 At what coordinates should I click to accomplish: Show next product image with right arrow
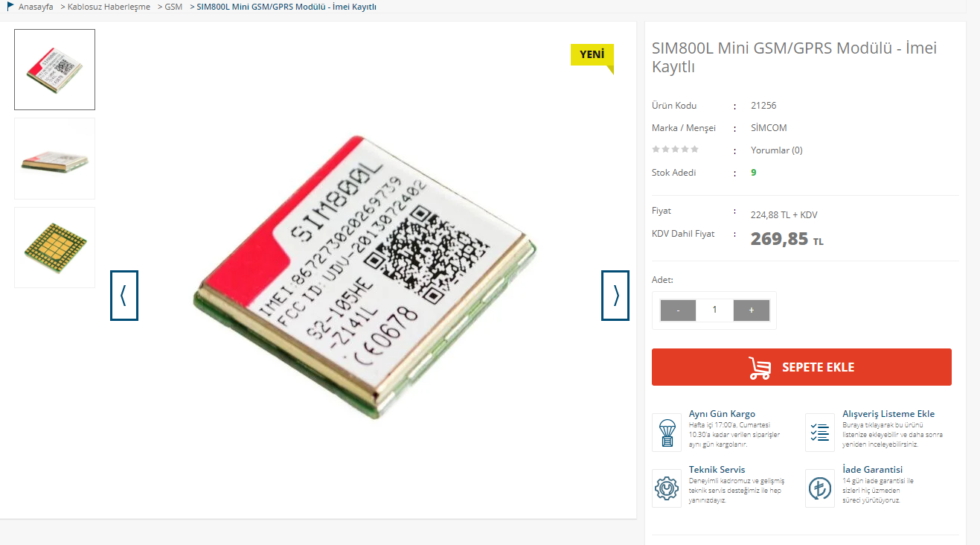[x=615, y=296]
